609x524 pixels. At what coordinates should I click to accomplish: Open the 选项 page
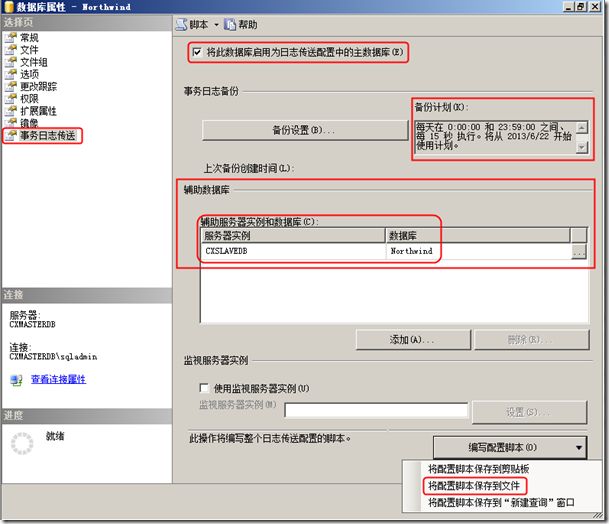click(x=29, y=74)
